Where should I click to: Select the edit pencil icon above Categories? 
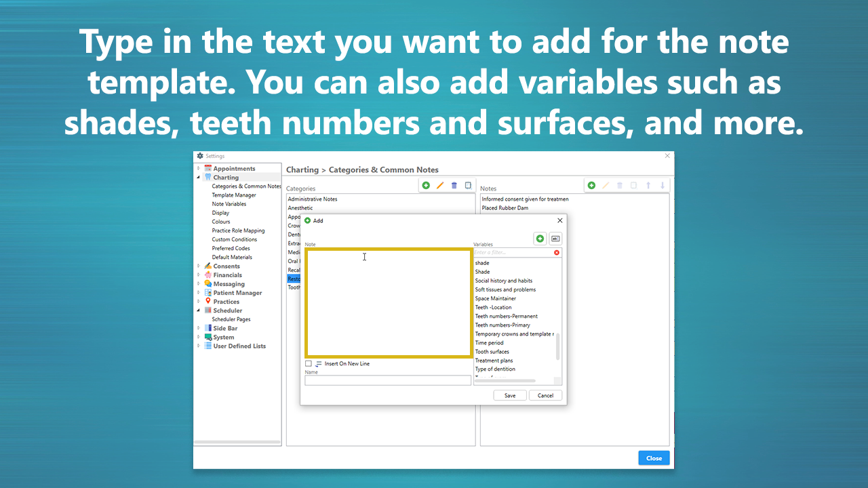point(440,184)
